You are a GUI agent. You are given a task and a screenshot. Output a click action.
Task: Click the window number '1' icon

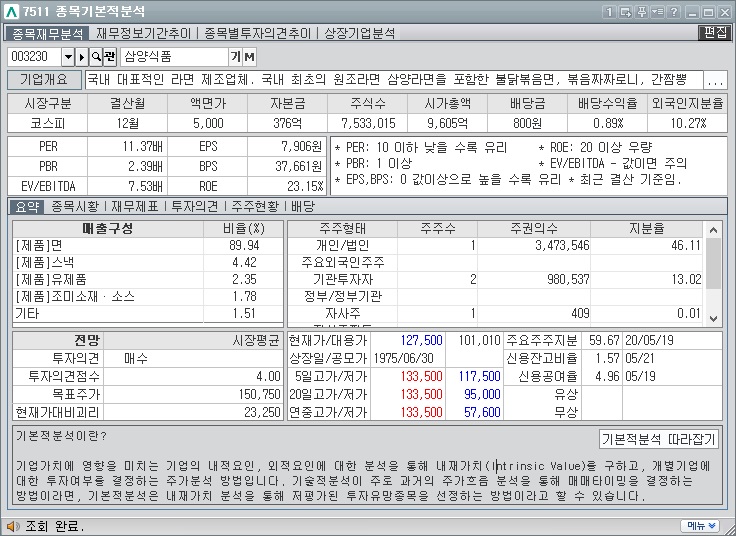pyautogui.click(x=609, y=12)
